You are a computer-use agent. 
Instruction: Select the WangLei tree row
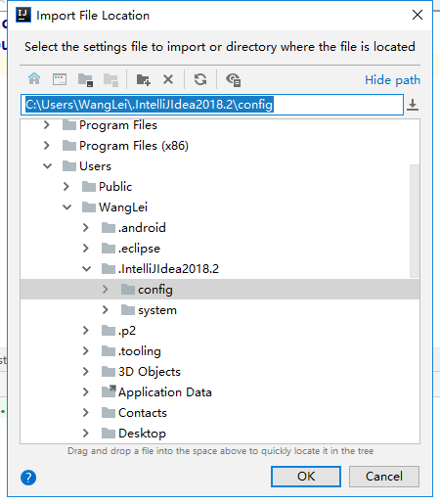coord(220,207)
